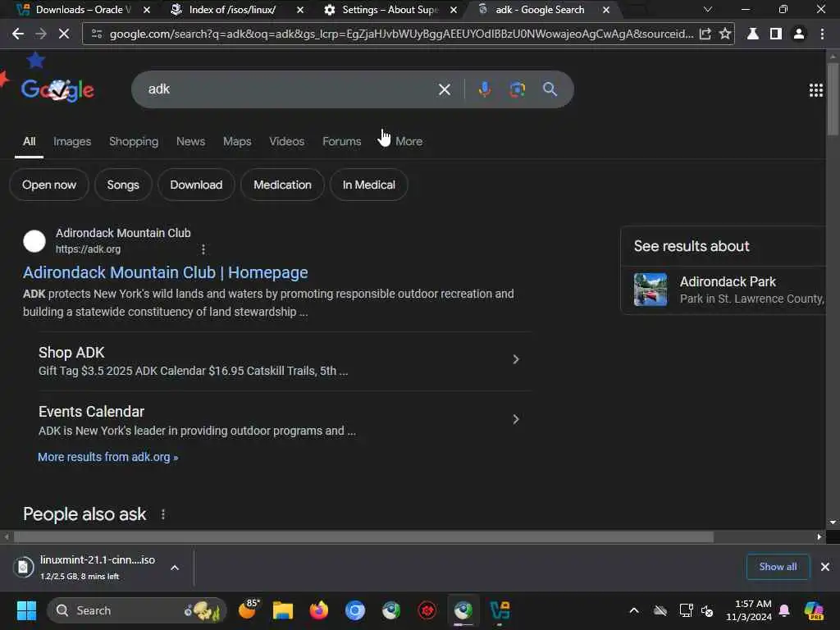Switch to the Settings – About tab
This screenshot has width=840, height=630.
(x=390, y=10)
